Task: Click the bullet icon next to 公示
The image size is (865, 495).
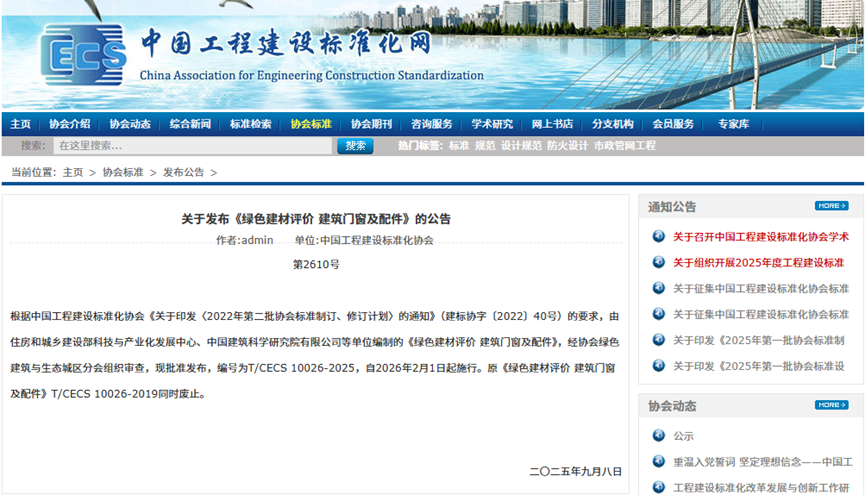Action: [x=658, y=436]
